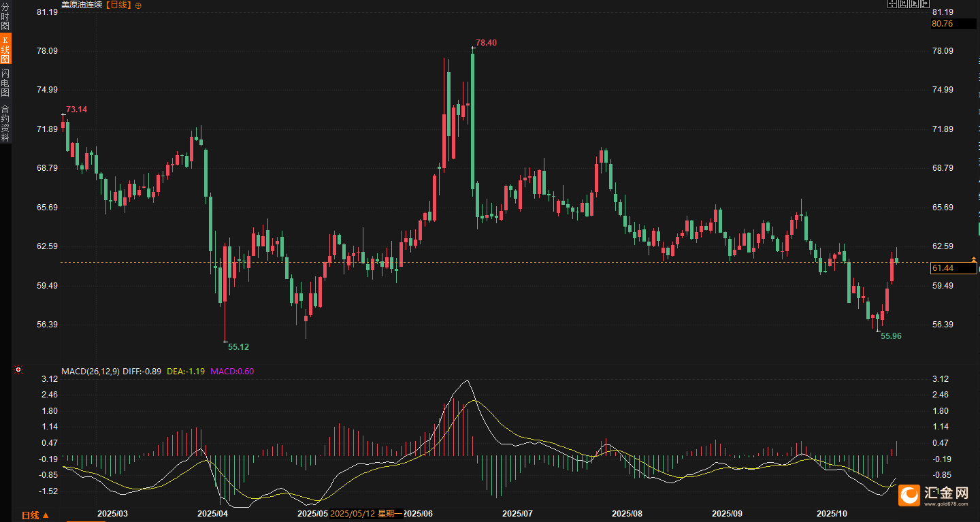This screenshot has width=980, height=522.
Task: Click the 78.40 high price marker
Action: [486, 43]
